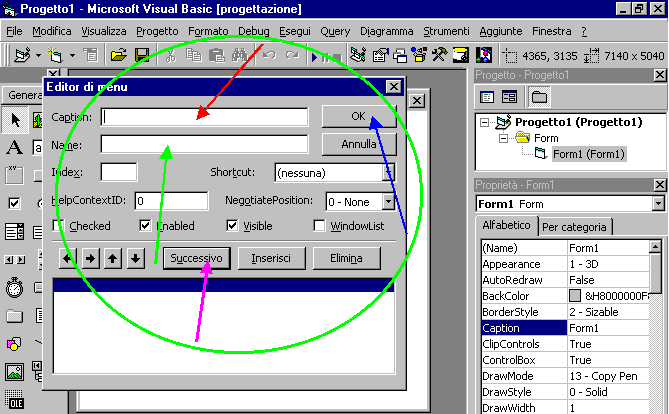Click the Successivo button
This screenshot has height=414, width=669.
[196, 258]
